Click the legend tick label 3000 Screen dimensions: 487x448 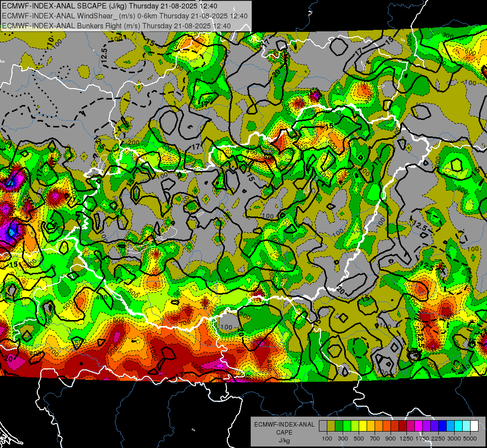click(x=454, y=439)
